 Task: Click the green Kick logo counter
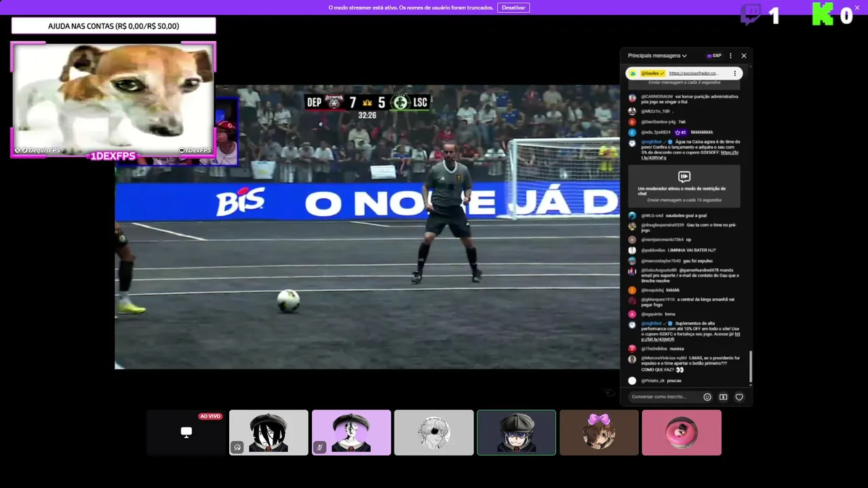(x=833, y=15)
